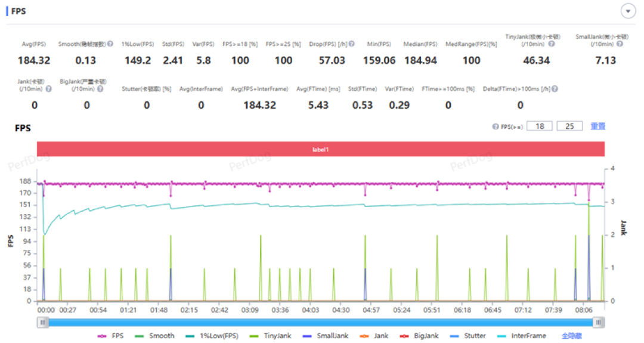This screenshot has width=644, height=343.
Task: Grab the right handle of range slider
Action: click(599, 323)
